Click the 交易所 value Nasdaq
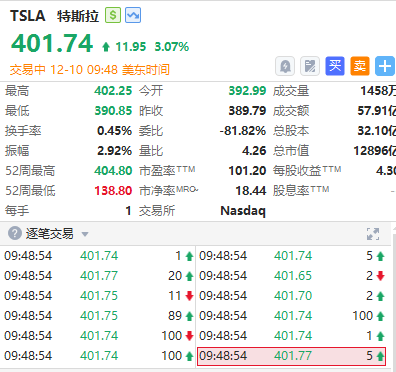 click(x=243, y=211)
